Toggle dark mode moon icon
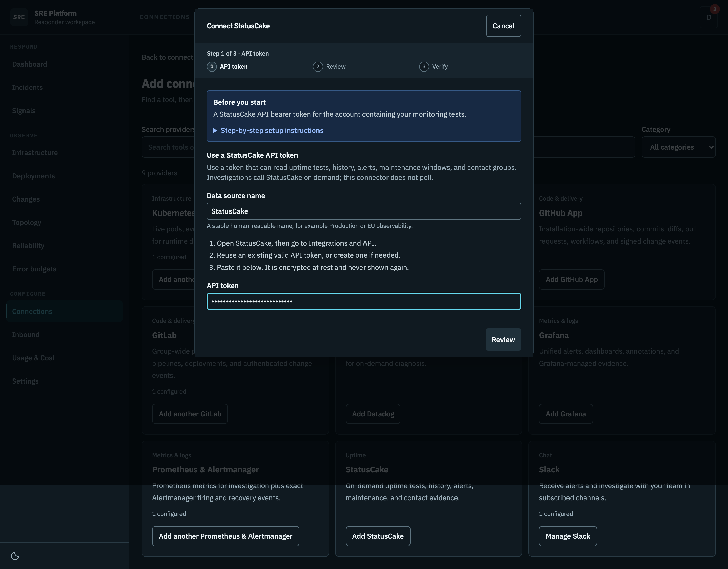This screenshot has width=728, height=569. (x=15, y=555)
